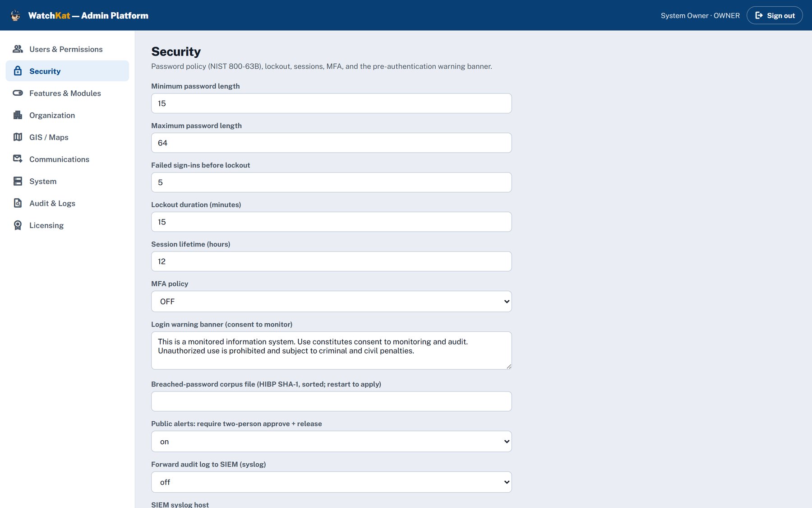The width and height of the screenshot is (812, 508).
Task: Open the MFA policy dropdown
Action: 331,301
